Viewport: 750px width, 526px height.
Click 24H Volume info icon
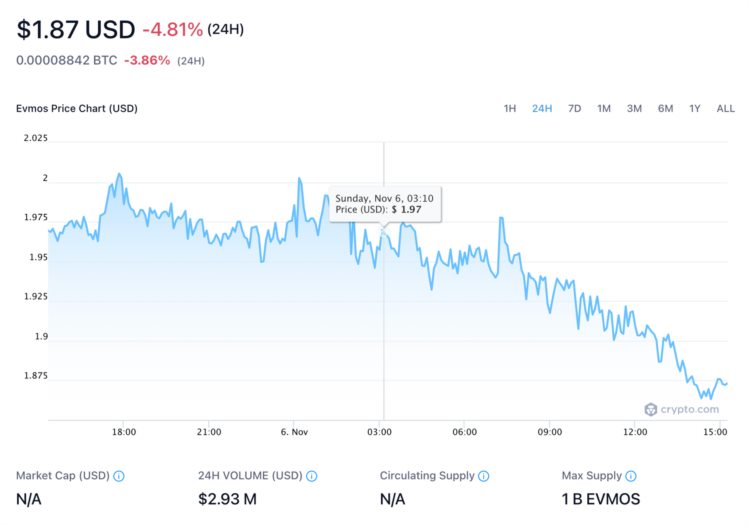pyautogui.click(x=312, y=477)
